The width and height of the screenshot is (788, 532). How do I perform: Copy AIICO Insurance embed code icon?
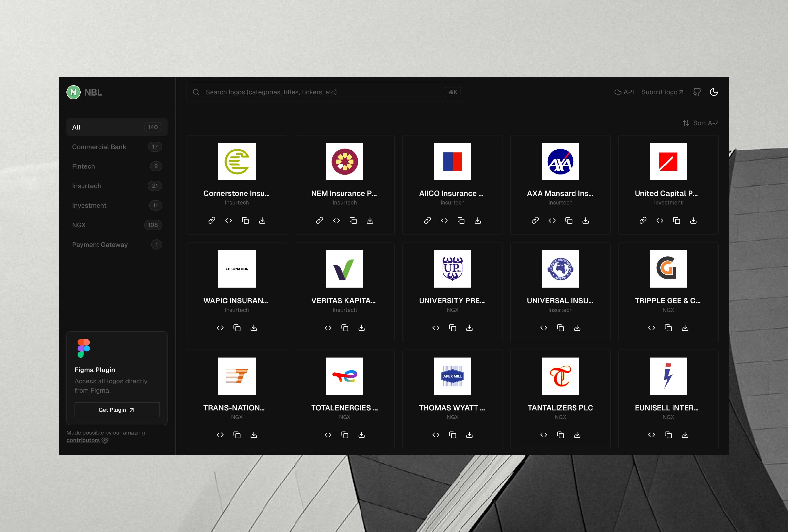444,221
